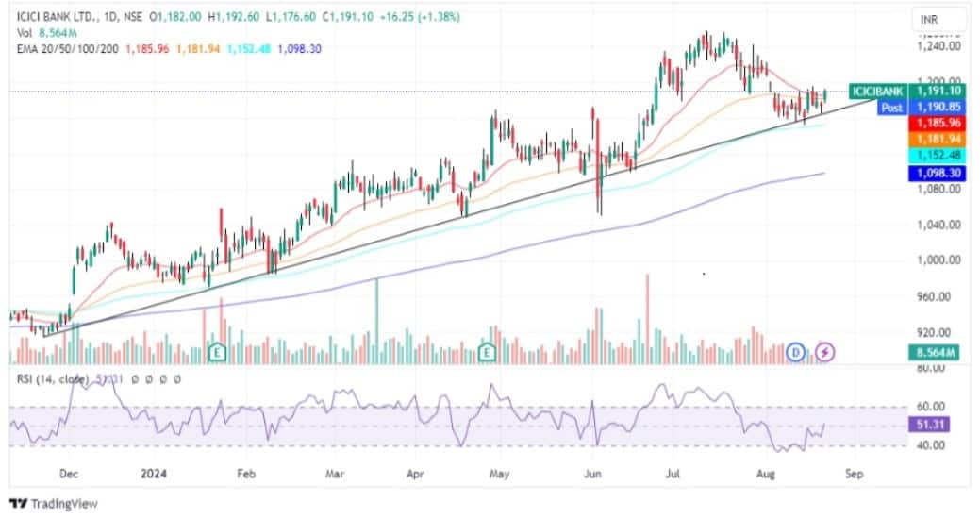This screenshot has width=980, height=519.
Task: Click the 1,000.00 price axis label
Action: [938, 260]
